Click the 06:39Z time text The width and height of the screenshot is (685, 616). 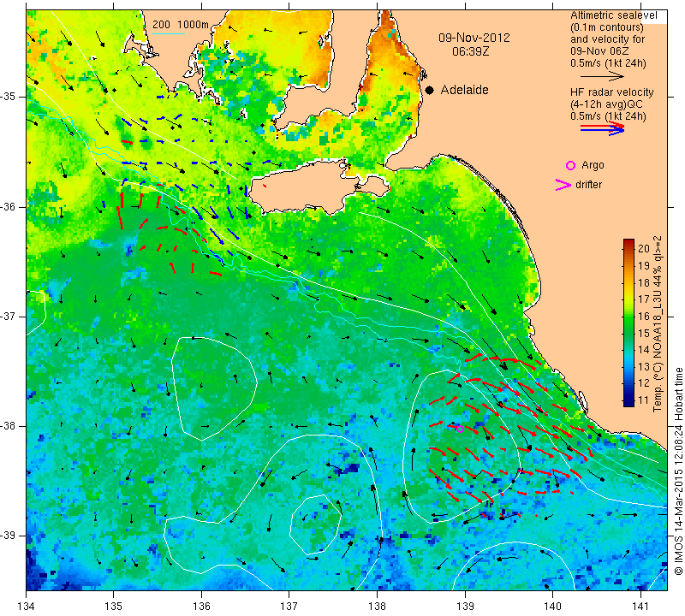(470, 51)
